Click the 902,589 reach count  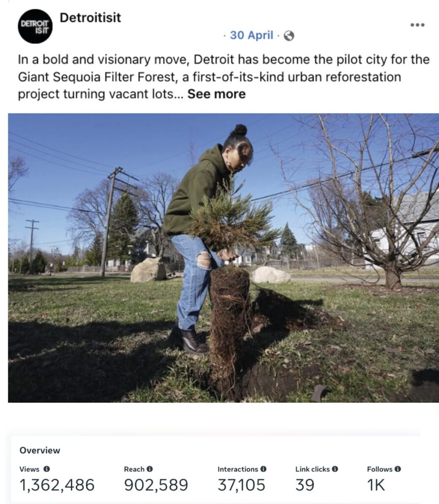(156, 485)
